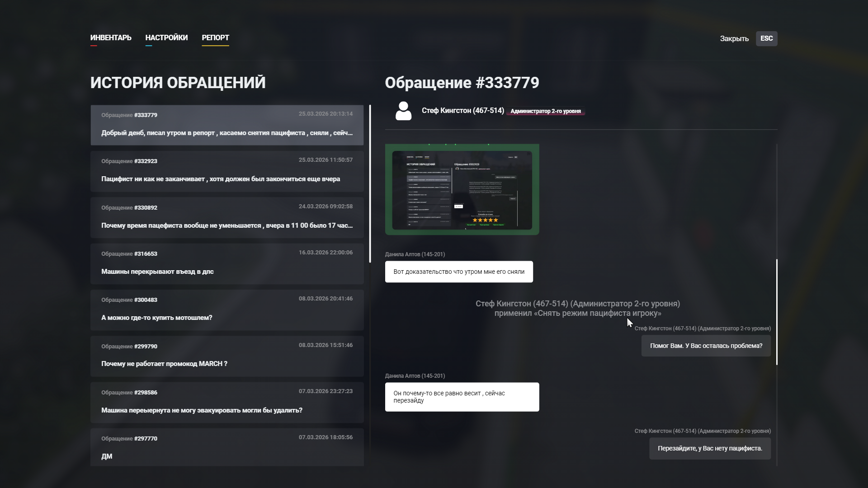The width and height of the screenshot is (868, 488).
Task: Open the attached screenshot thumbnail in chat
Action: click(x=462, y=189)
